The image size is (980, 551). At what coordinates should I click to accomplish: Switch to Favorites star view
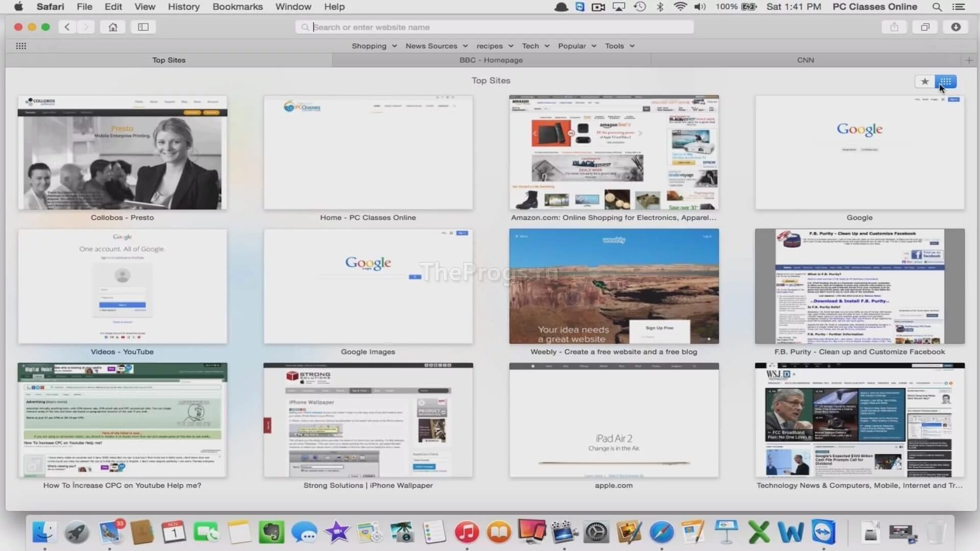tap(924, 82)
